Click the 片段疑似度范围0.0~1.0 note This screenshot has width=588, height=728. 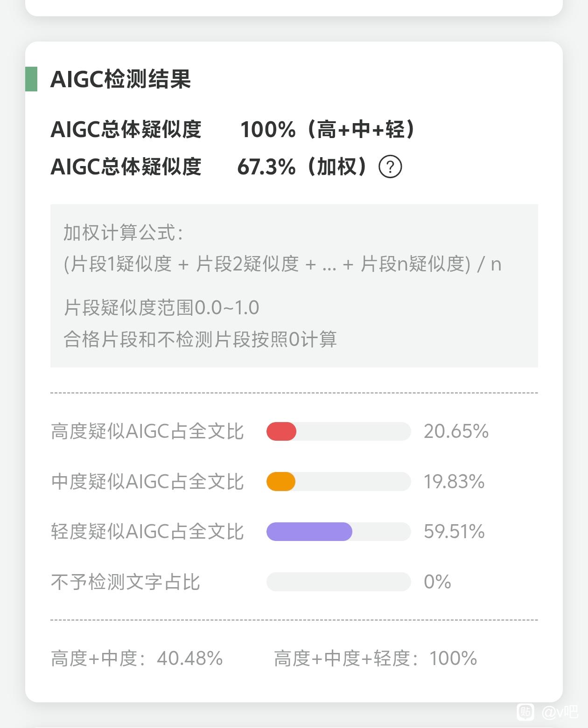[161, 308]
